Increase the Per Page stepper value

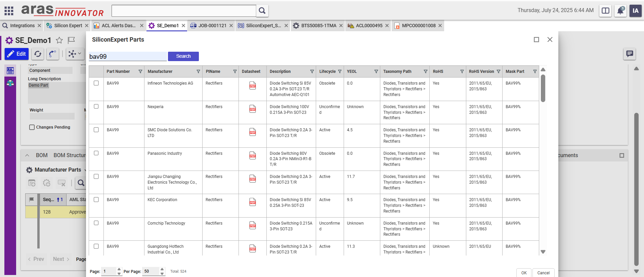162,269
